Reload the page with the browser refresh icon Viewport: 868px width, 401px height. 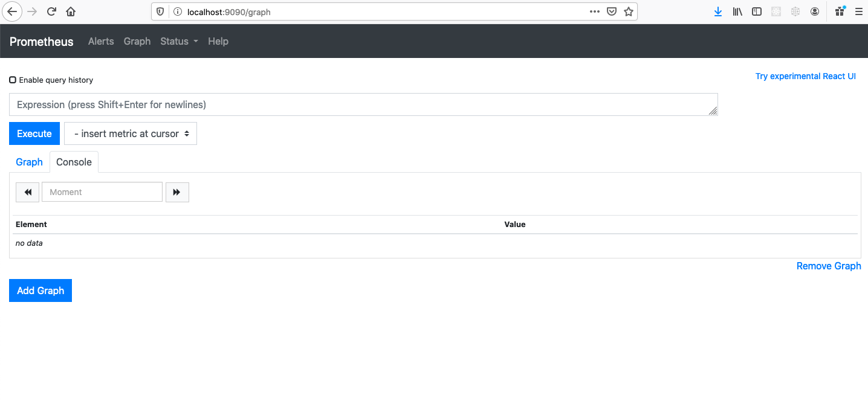52,11
